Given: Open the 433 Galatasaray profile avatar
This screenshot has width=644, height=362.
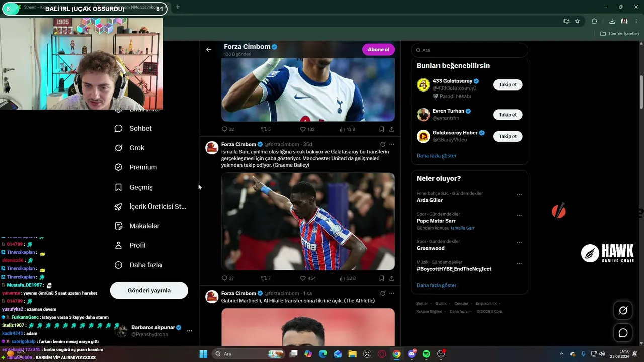Looking at the screenshot, I should pos(423,85).
